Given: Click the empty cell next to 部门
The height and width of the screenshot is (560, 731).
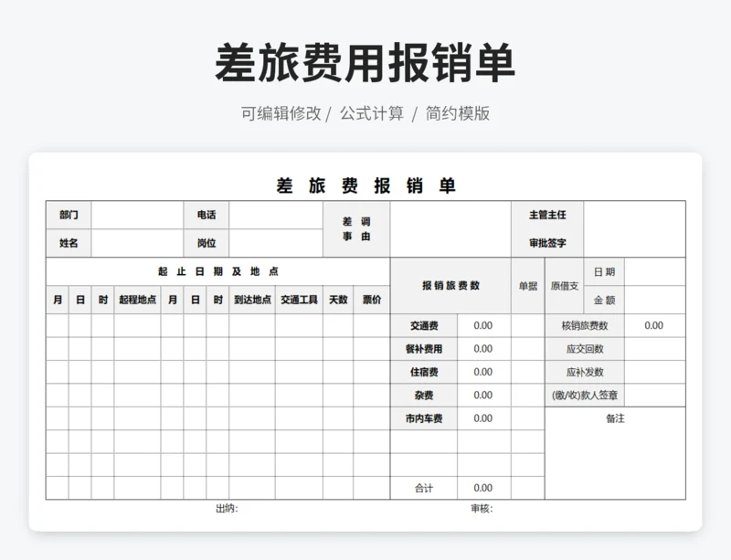Looking at the screenshot, I should click(x=137, y=215).
